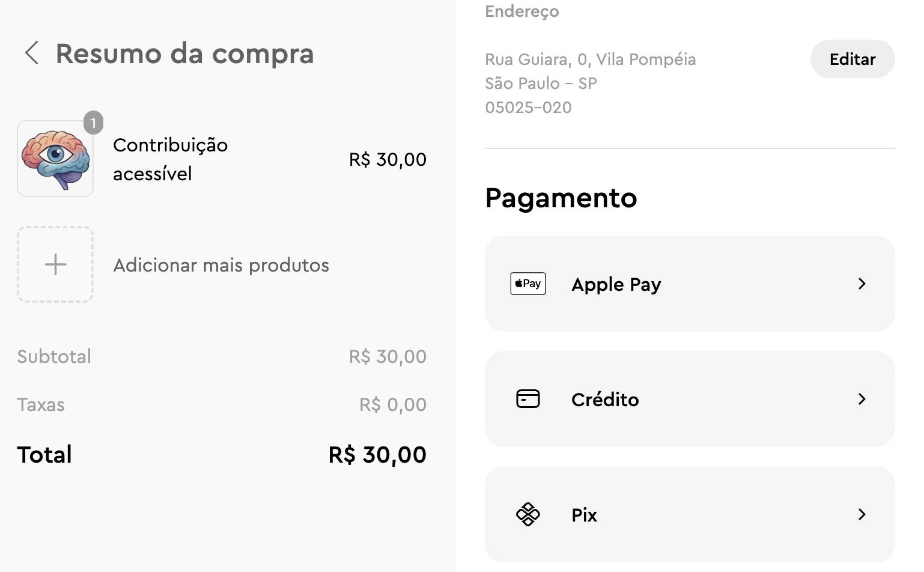Click the Total R$ 30,00 amount

click(377, 455)
